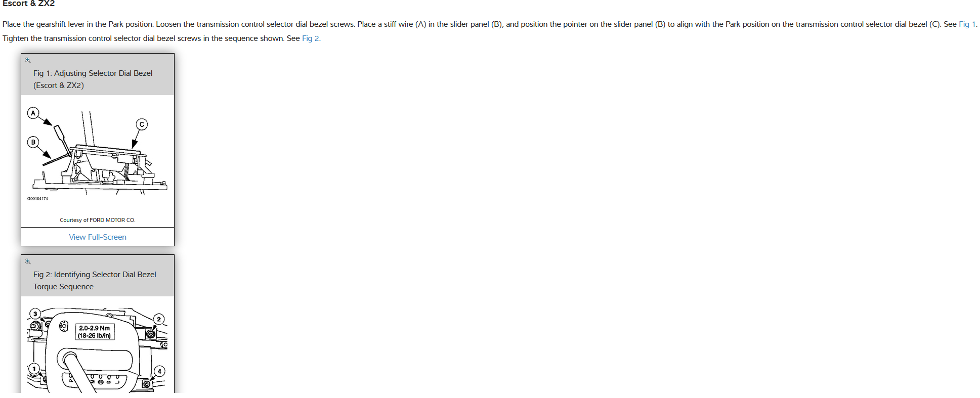Click the G00104174 image code
The width and height of the screenshot is (980, 398).
point(37,199)
